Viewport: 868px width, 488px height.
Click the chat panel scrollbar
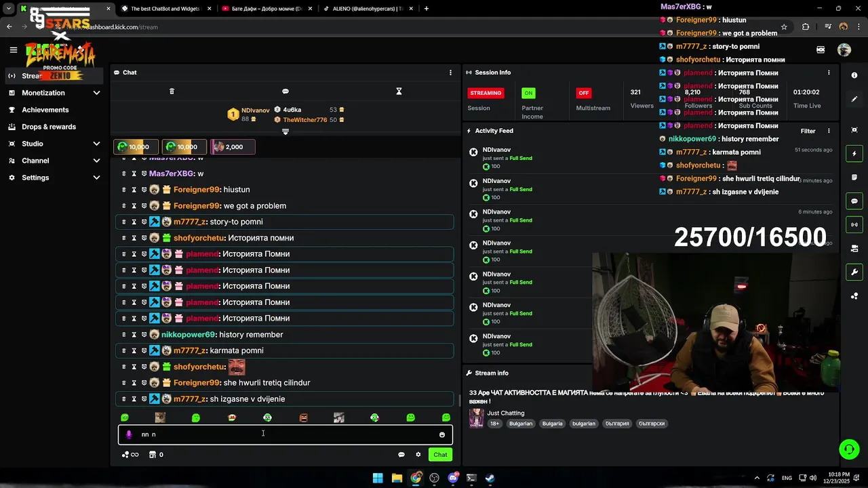click(460, 401)
